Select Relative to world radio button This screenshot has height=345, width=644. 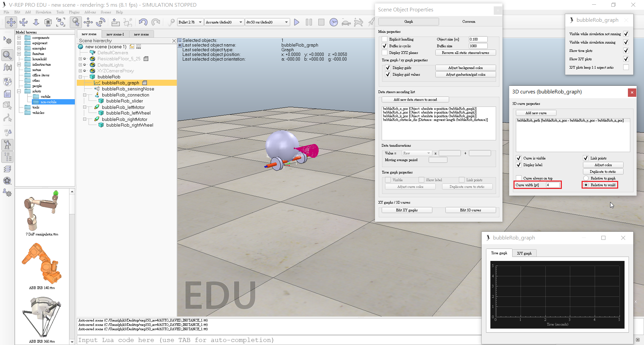pos(586,185)
